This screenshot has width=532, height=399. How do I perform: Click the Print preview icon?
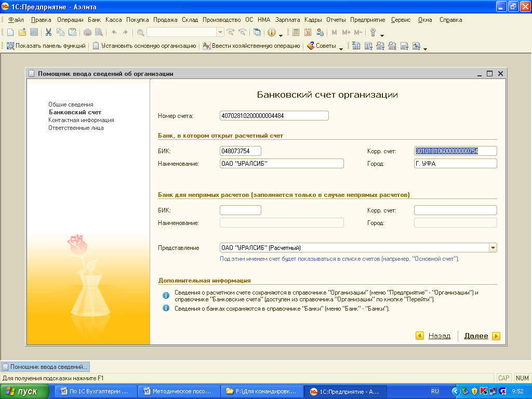tap(99, 32)
